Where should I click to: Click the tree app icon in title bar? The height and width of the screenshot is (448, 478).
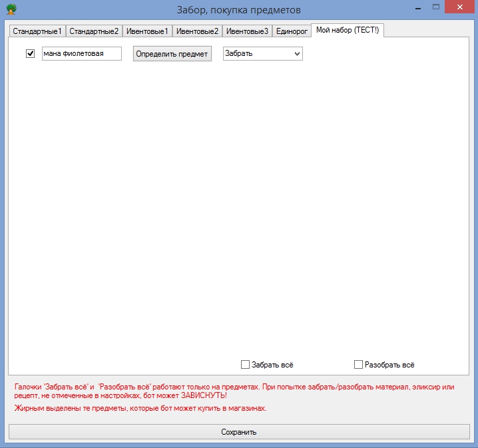[9, 9]
